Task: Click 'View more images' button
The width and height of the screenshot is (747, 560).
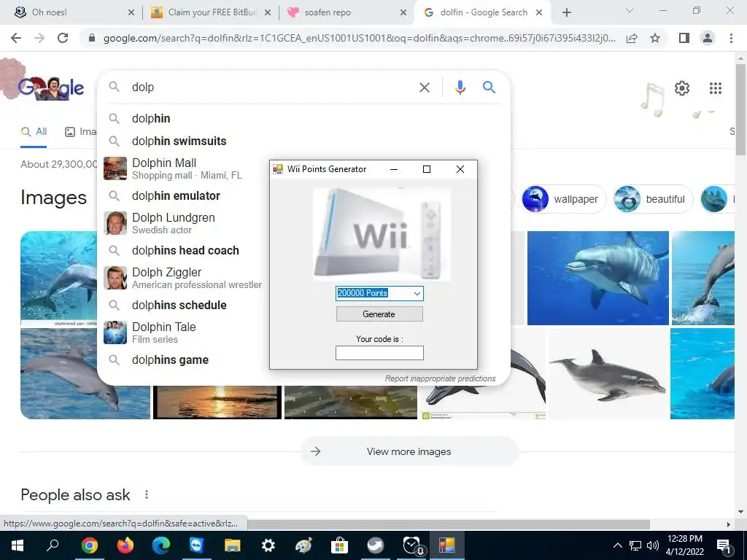Action: [x=409, y=451]
